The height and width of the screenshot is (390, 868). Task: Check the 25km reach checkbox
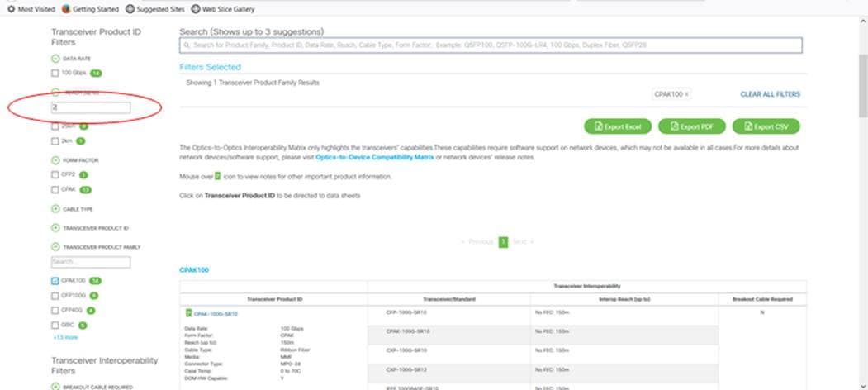coord(55,126)
